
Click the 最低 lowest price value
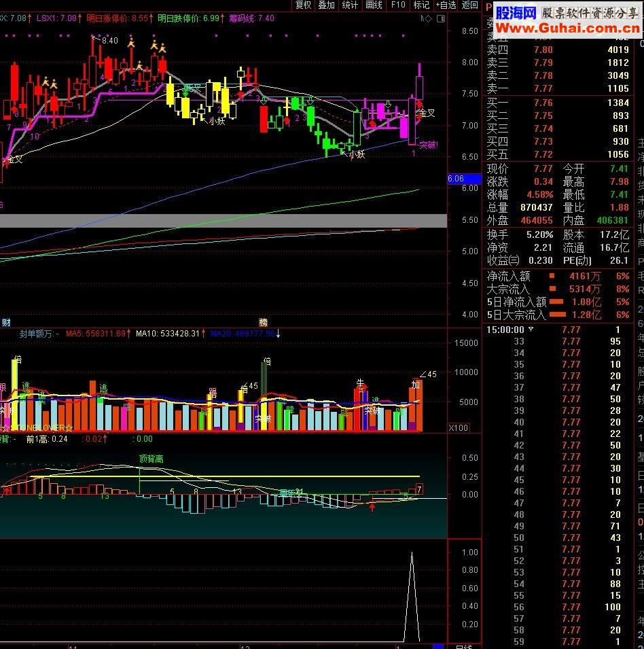619,194
